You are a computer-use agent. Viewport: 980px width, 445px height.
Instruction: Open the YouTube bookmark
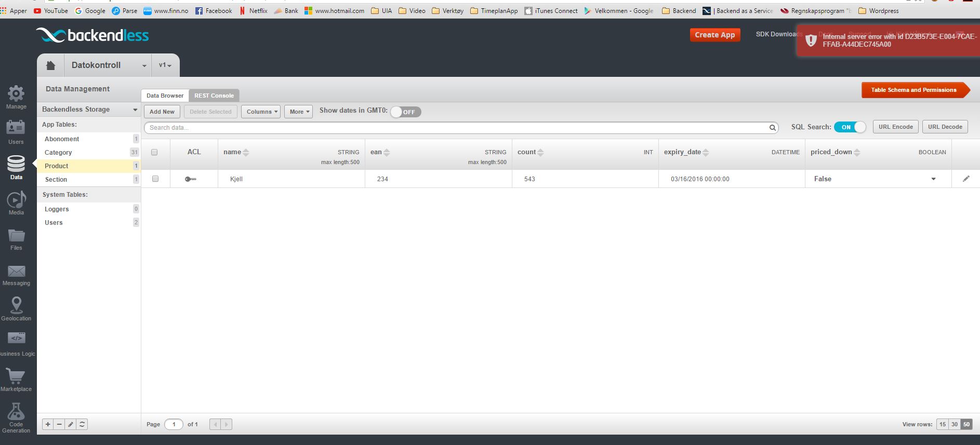50,10
